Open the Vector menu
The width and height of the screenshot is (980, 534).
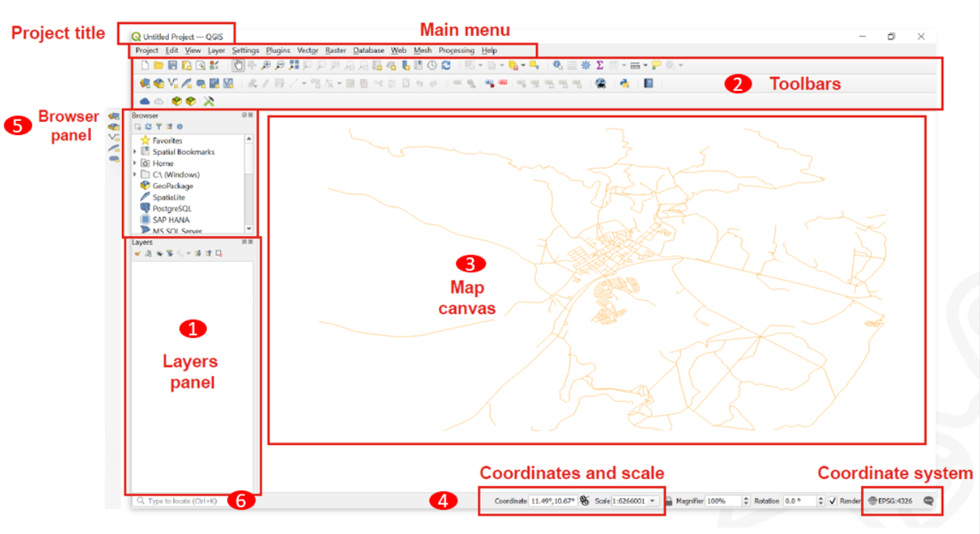coord(308,51)
